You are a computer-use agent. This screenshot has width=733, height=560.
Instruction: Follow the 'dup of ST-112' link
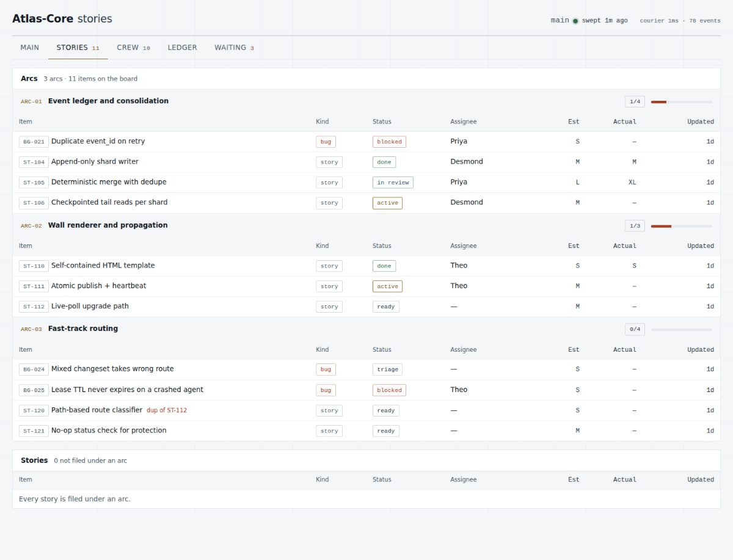(167, 410)
